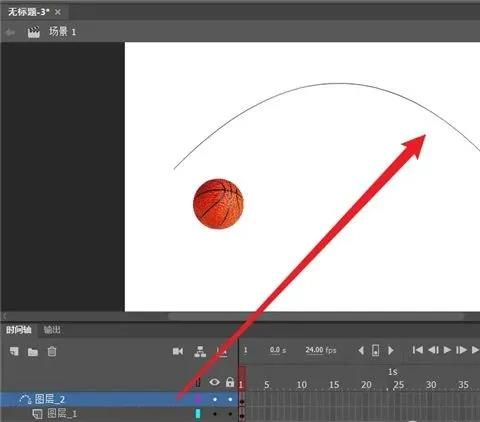Viewport: 480px width, 422px height.
Task: Click the add camera icon
Action: click(178, 351)
